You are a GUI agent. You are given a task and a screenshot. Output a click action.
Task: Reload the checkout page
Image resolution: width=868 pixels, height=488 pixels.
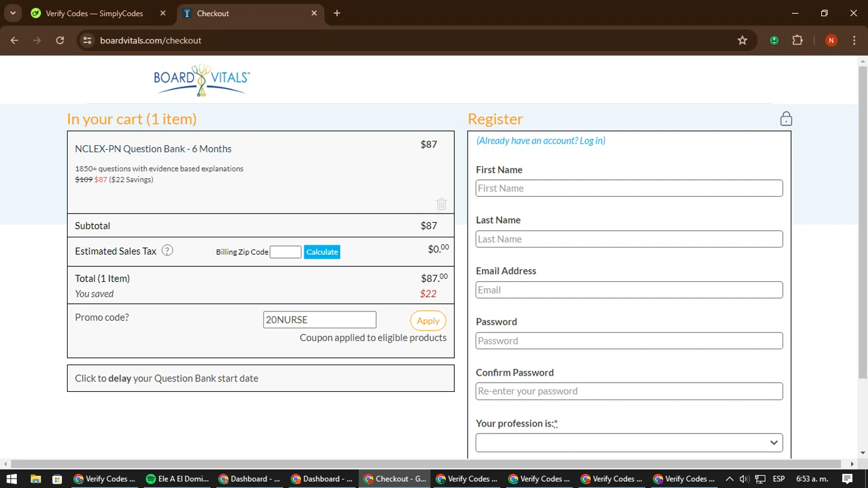click(x=60, y=41)
